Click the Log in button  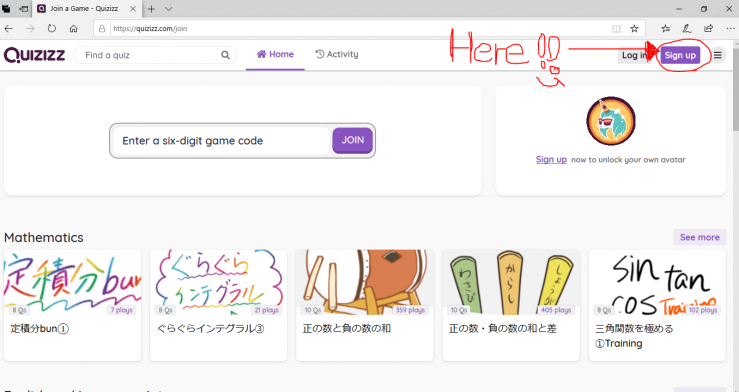tap(634, 56)
